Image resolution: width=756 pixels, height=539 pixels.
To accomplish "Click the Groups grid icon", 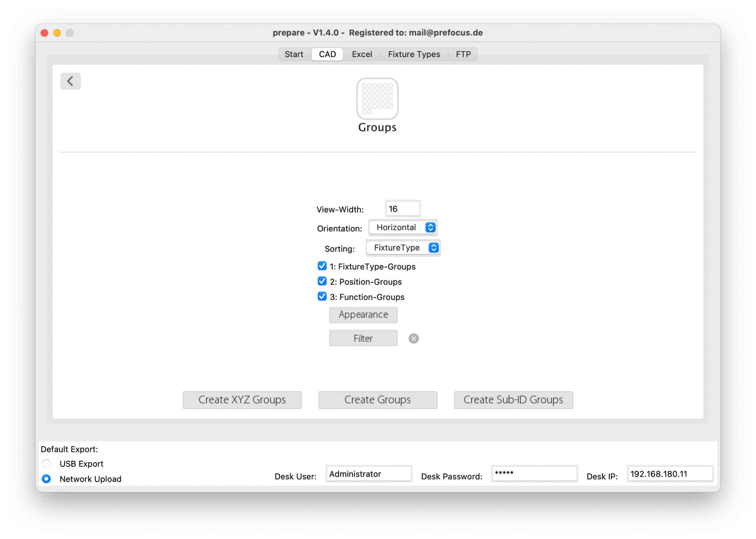I will pyautogui.click(x=377, y=99).
